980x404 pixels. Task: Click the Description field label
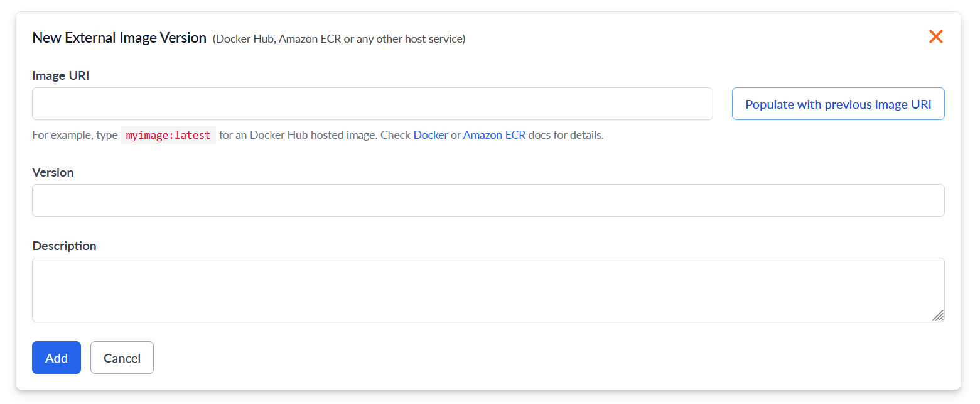click(x=64, y=246)
